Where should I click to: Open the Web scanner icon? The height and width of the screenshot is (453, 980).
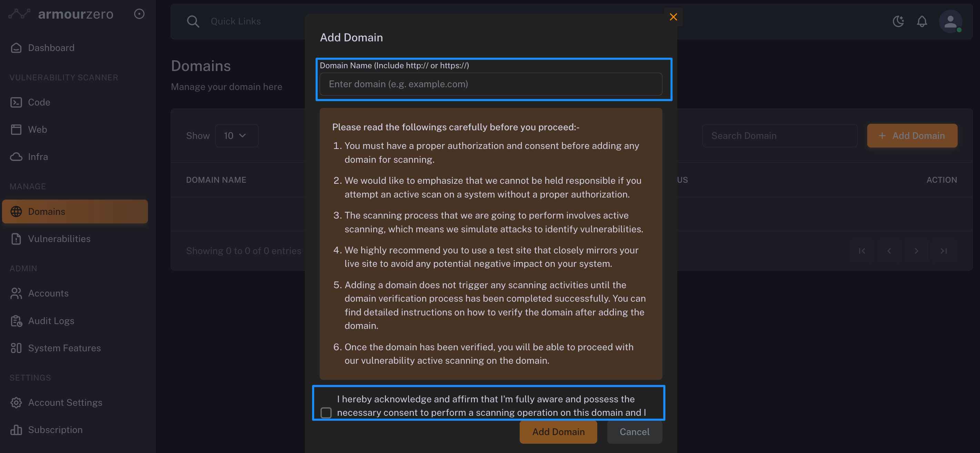click(x=16, y=130)
